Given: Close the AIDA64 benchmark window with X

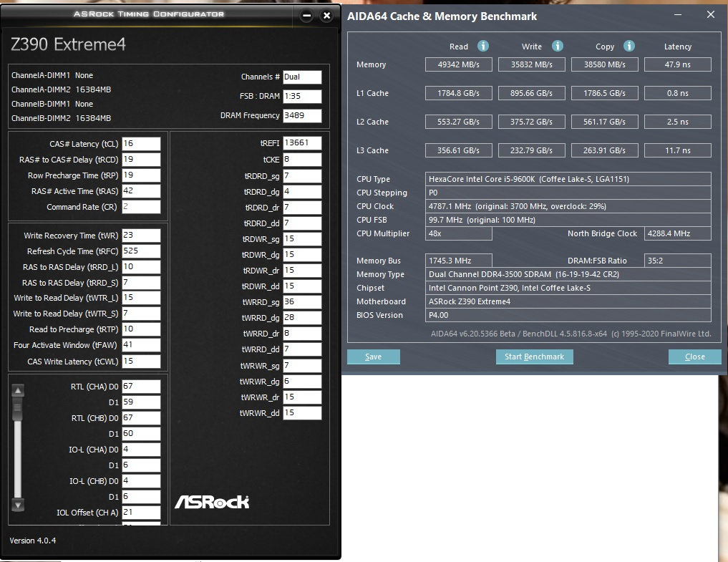Looking at the screenshot, I should (710, 15).
